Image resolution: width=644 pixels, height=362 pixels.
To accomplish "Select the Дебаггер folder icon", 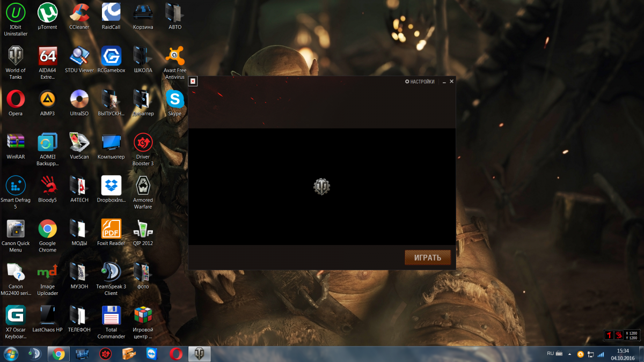I will coord(143,104).
